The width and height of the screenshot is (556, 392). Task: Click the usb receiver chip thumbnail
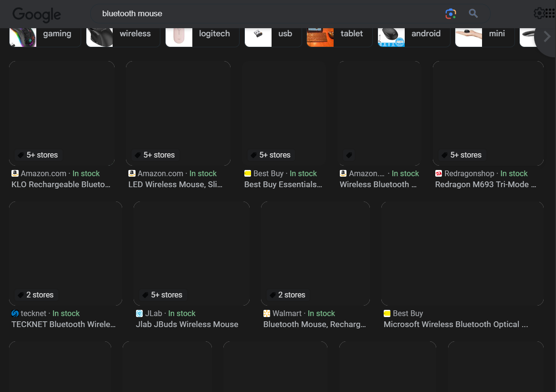[258, 37]
